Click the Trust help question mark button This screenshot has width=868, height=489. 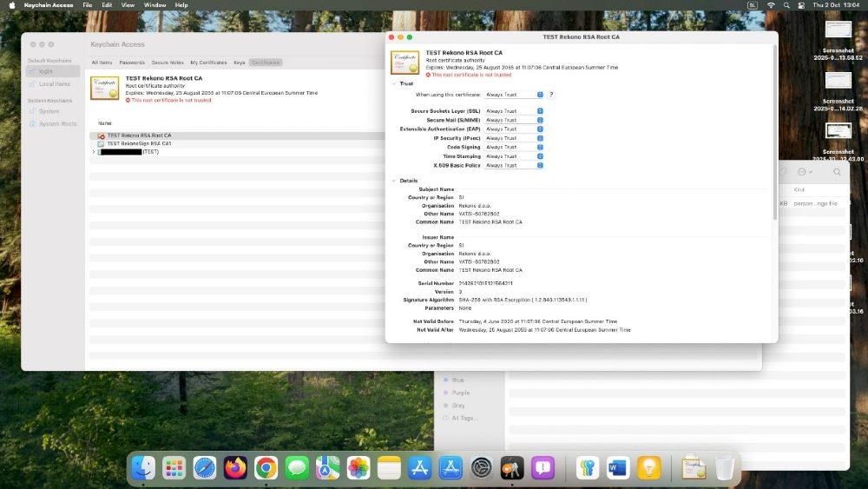(x=551, y=95)
